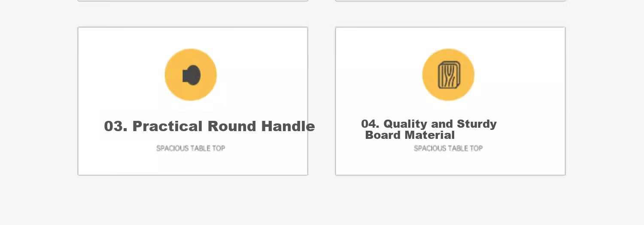The height and width of the screenshot is (225, 644).
Task: Select the yellow circle behind the wood board glyph
Action: 448,75
